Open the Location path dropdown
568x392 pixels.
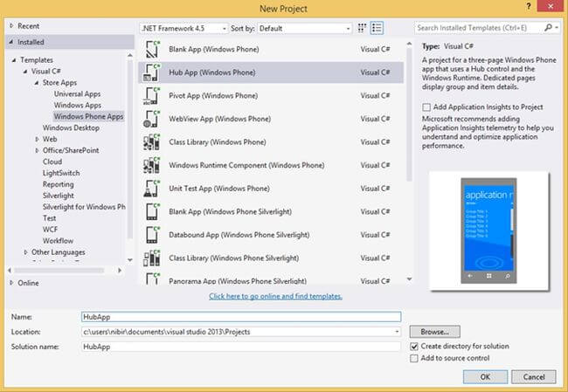coord(397,332)
